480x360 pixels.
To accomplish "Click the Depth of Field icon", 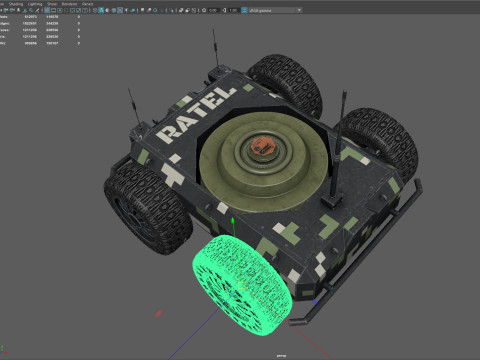I will pyautogui.click(x=161, y=10).
